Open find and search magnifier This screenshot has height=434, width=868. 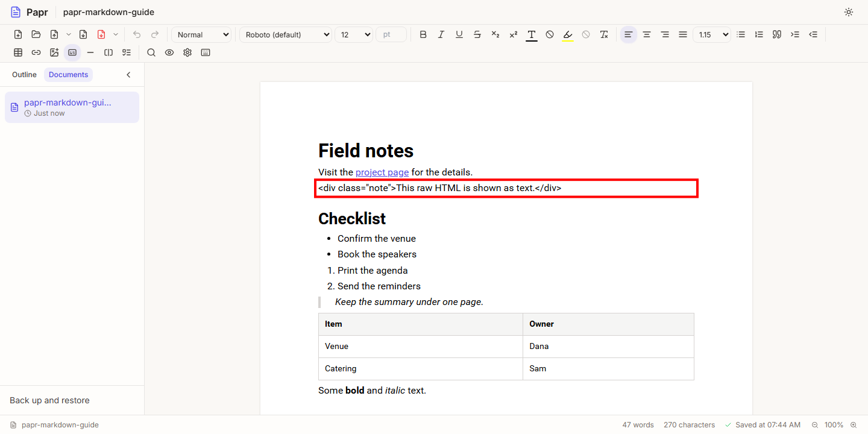pos(151,52)
